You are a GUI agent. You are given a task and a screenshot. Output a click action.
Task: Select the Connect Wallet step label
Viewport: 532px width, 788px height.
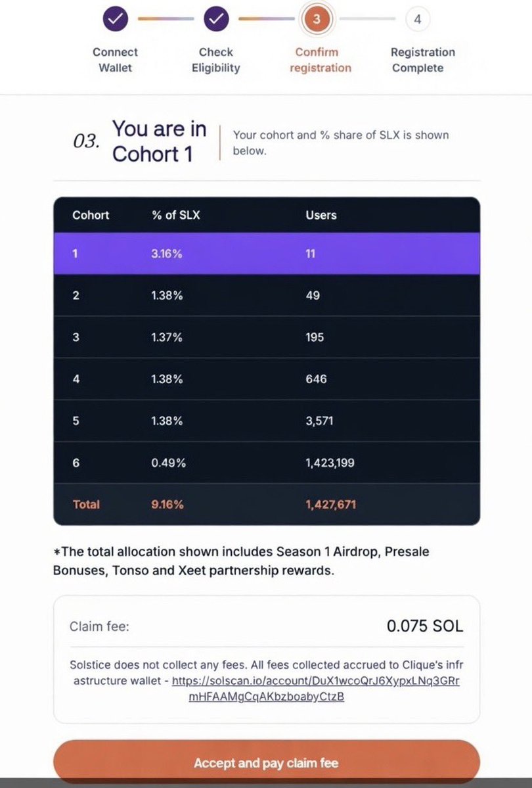click(x=115, y=60)
